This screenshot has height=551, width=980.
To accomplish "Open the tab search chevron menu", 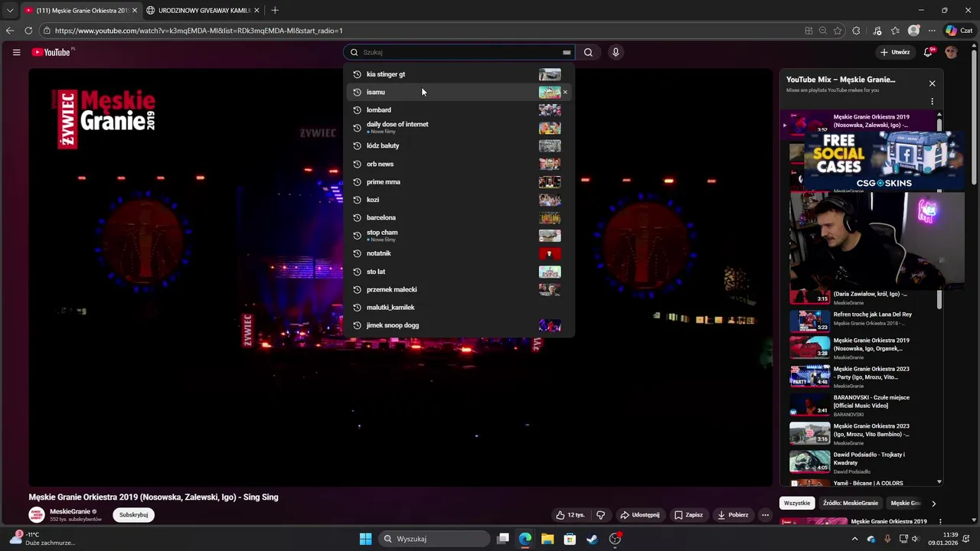I will click(x=10, y=10).
